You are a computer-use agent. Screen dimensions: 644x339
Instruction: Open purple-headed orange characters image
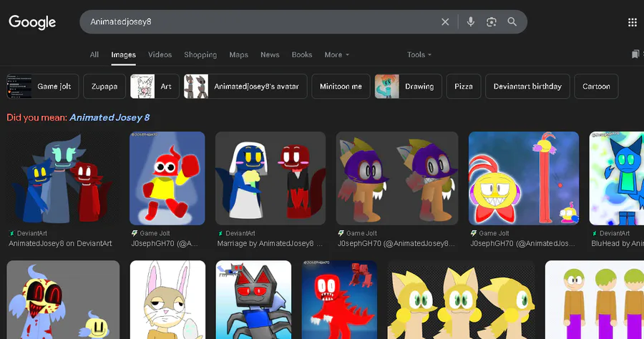click(396, 178)
